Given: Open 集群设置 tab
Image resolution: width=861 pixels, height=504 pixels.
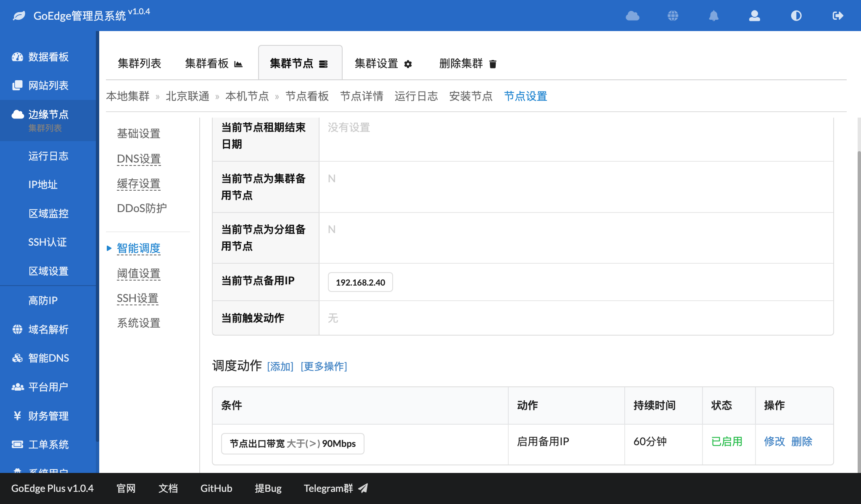Looking at the screenshot, I should coord(384,63).
